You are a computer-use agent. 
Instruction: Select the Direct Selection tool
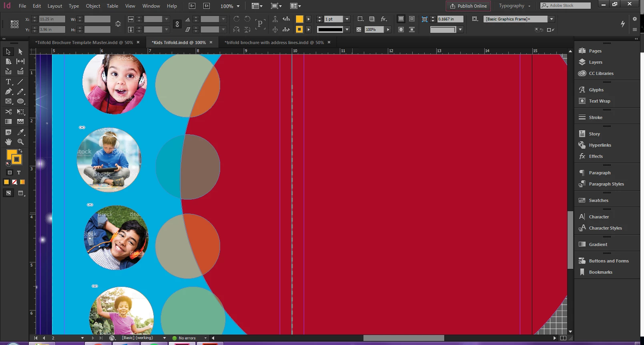pyautogui.click(x=20, y=52)
